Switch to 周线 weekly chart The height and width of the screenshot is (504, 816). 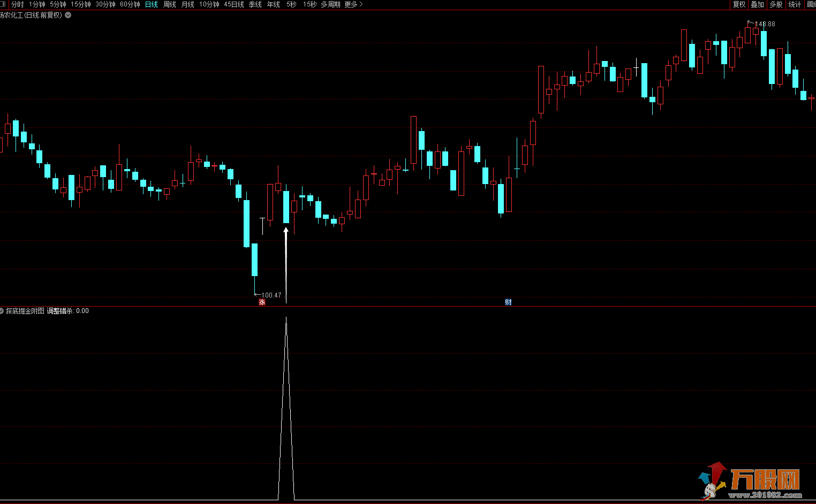click(x=170, y=4)
